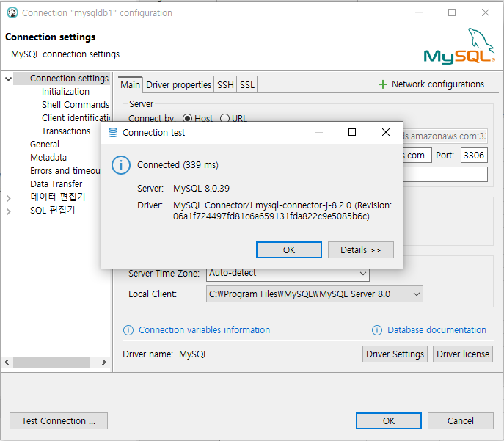The height and width of the screenshot is (441, 504).
Task: Open the SSH tab
Action: click(225, 85)
